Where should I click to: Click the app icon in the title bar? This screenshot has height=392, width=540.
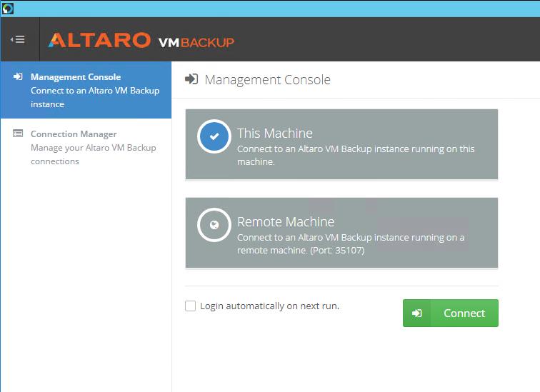tap(8, 9)
